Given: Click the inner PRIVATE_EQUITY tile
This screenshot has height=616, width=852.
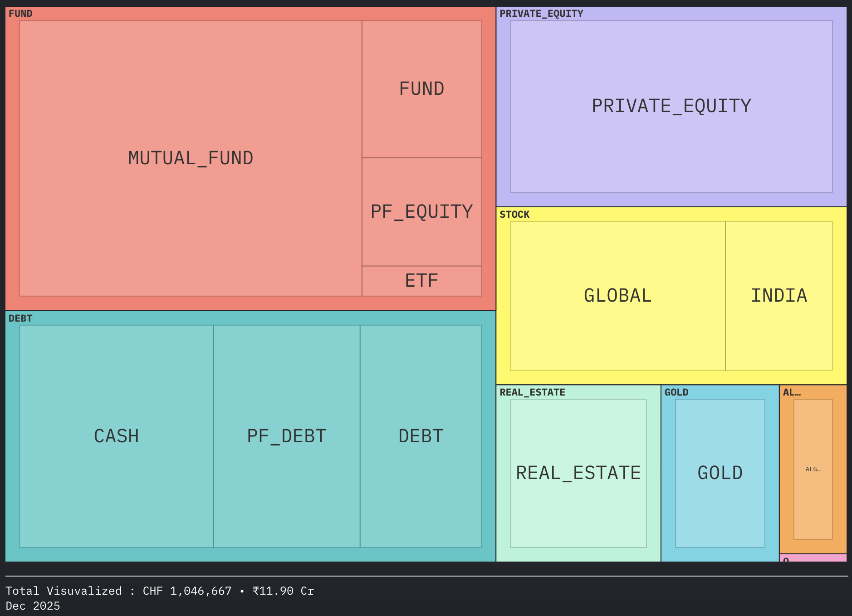Looking at the screenshot, I should coord(671,106).
